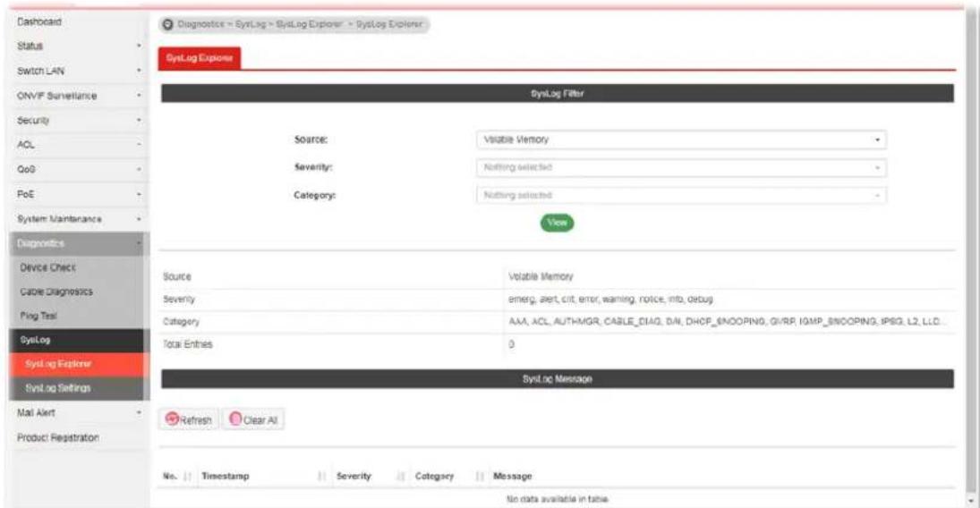
Task: Click the Volatile Memory source value
Action: tap(541, 277)
